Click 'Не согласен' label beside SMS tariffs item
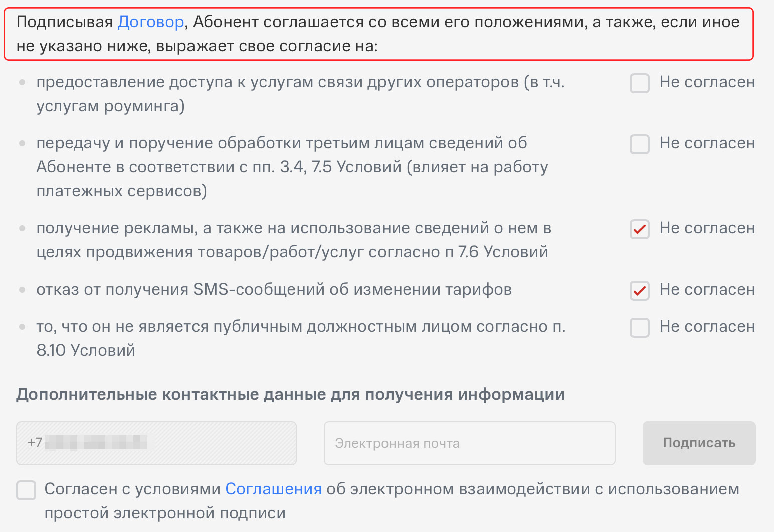Image resolution: width=774 pixels, height=532 pixels. click(x=707, y=290)
